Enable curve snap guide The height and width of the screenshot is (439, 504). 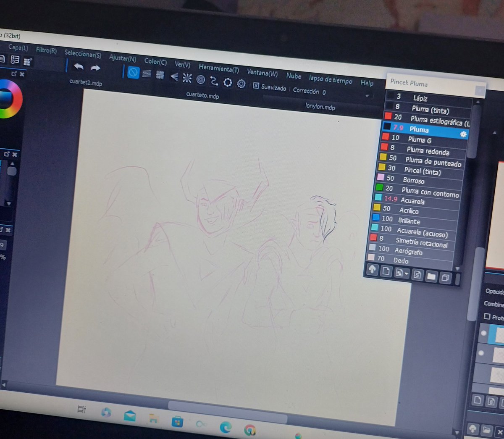[214, 81]
